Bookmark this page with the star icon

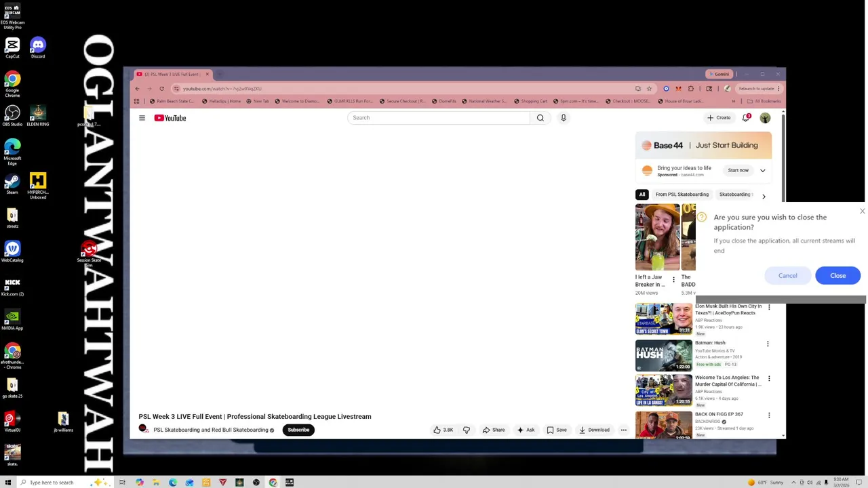(649, 89)
